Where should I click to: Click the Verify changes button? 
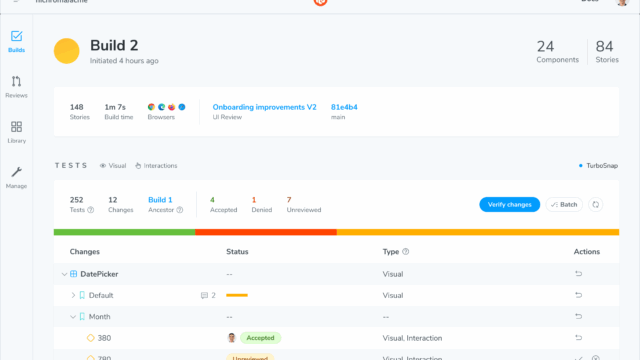(x=509, y=204)
